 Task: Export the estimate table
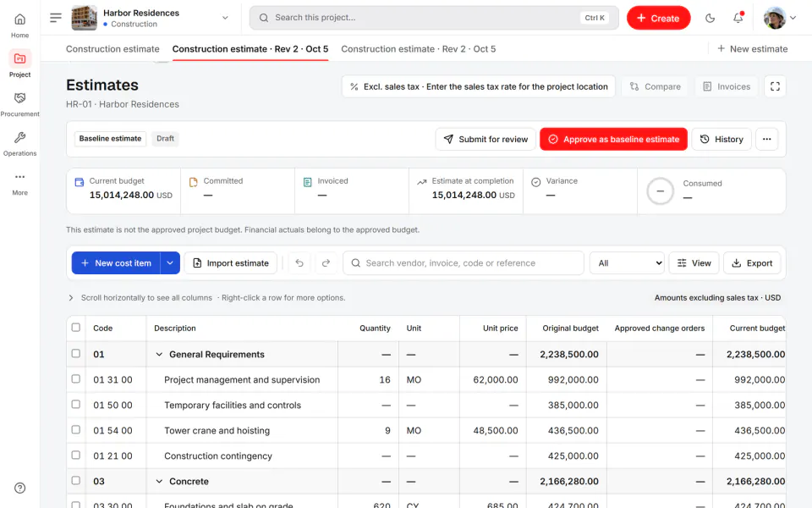coord(752,262)
